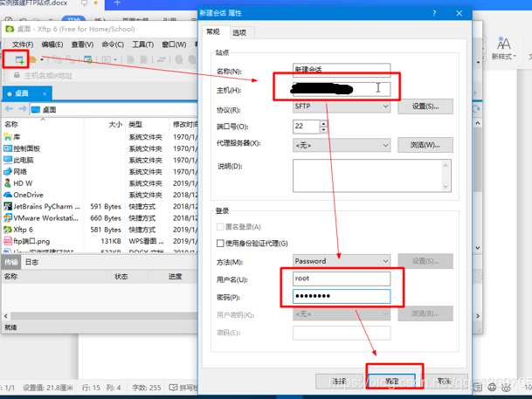Click the 取消 button in the dialog
532x399 pixels.
coord(445,382)
